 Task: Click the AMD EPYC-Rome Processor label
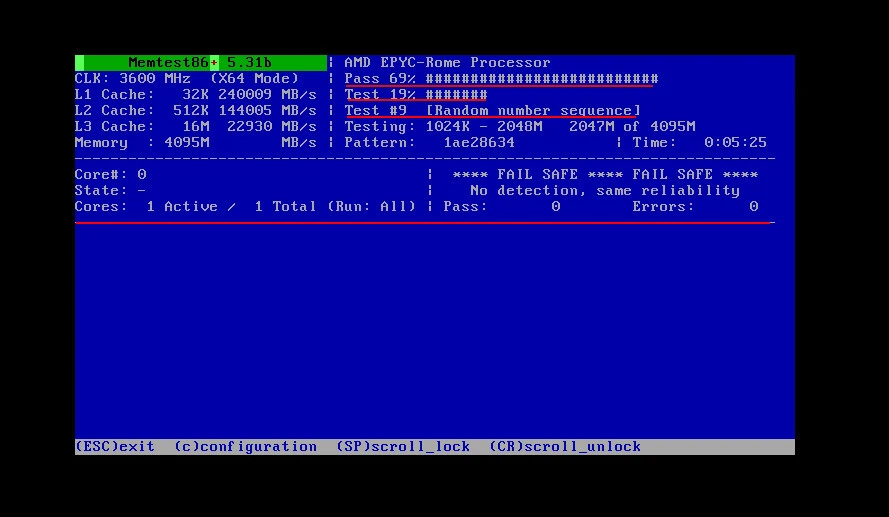(447, 63)
